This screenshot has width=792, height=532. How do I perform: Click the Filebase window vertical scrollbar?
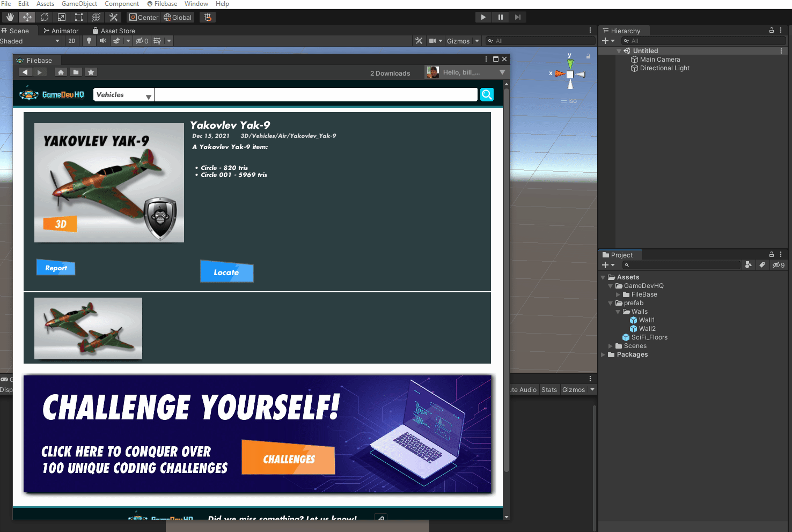(507, 279)
